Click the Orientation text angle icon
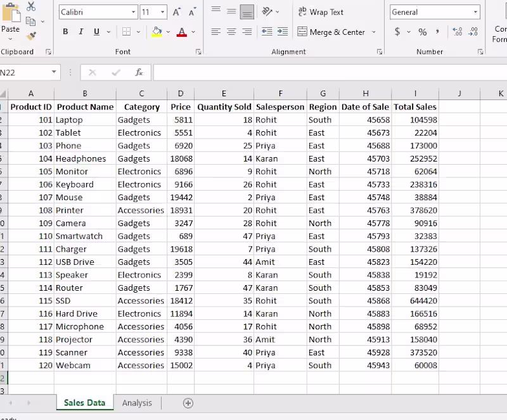Image resolution: width=507 pixels, height=420 pixels. [x=267, y=11]
